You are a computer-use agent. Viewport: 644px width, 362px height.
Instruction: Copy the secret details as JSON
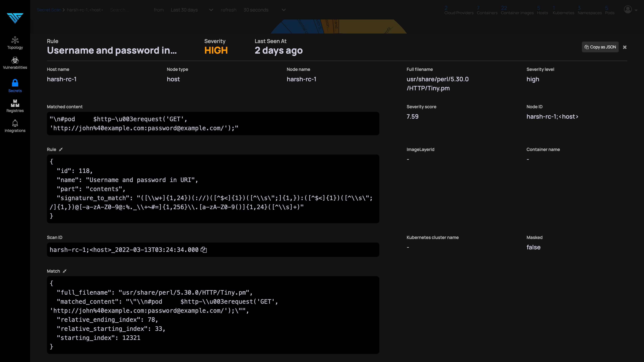click(600, 47)
